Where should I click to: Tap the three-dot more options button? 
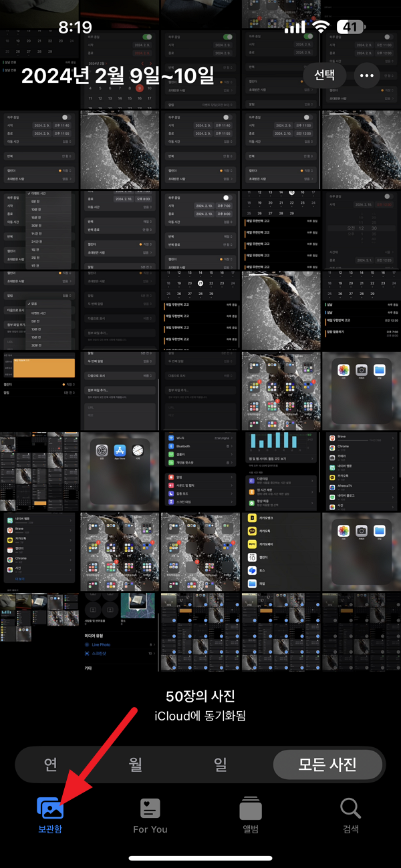pos(366,75)
